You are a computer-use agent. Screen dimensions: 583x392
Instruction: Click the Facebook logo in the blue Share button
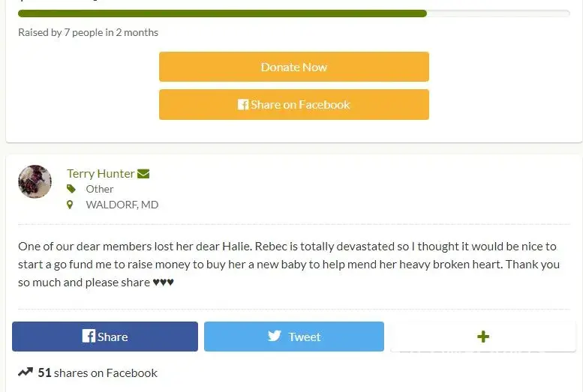point(89,337)
